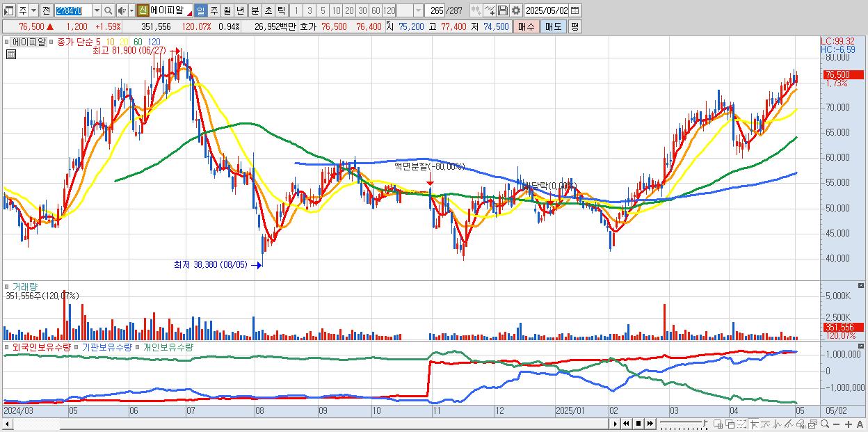Open the chart settings gear icon

(515, 10)
